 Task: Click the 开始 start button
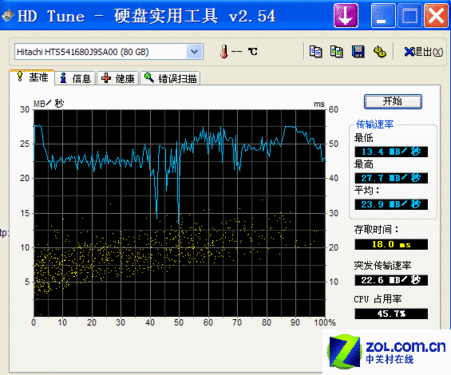point(393,101)
